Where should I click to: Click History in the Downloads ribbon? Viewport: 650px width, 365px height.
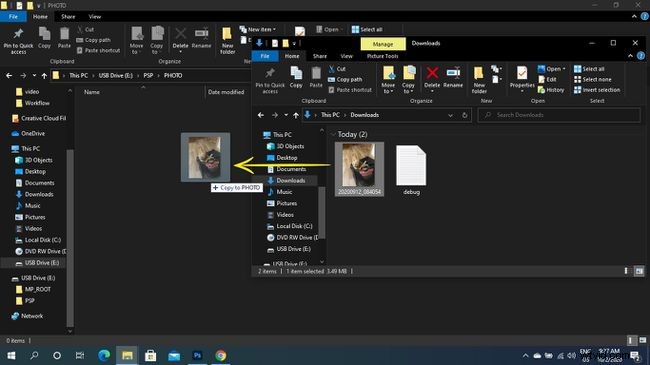(x=551, y=90)
